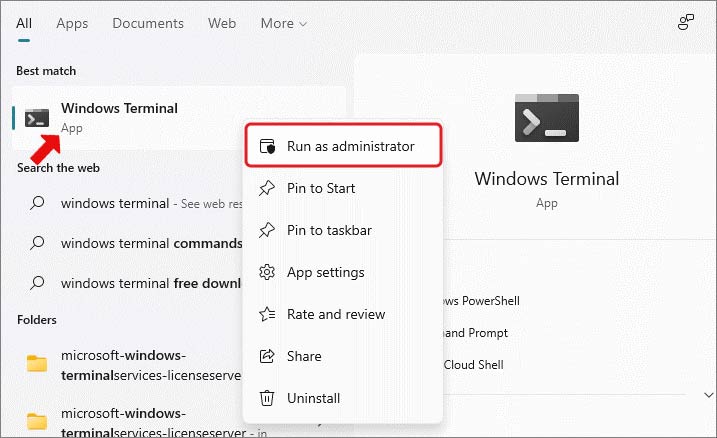717x438 pixels.
Task: Launch Windows PowerShell from preview pane
Action: tap(481, 301)
